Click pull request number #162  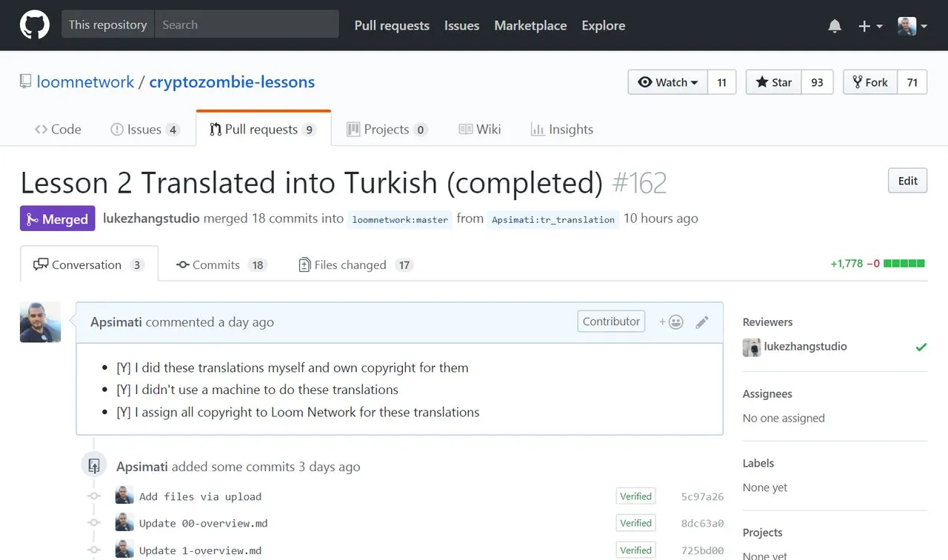640,183
